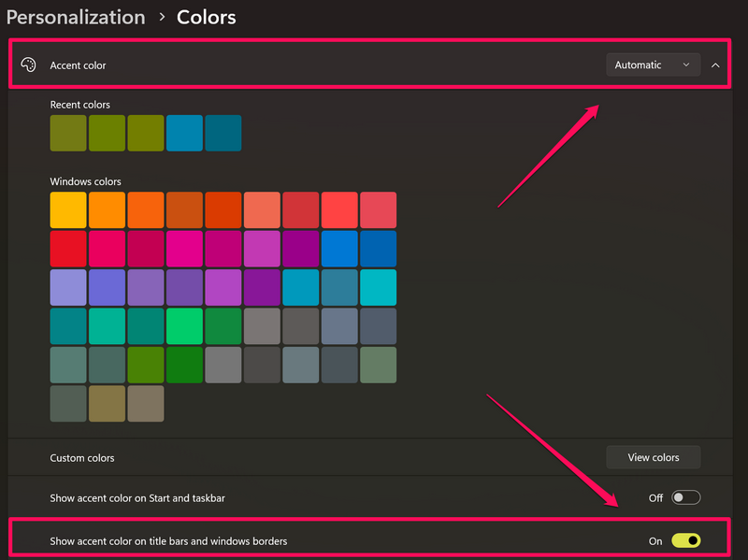Open View colors for custom colors
Viewport: 748px width, 560px height.
coord(653,457)
